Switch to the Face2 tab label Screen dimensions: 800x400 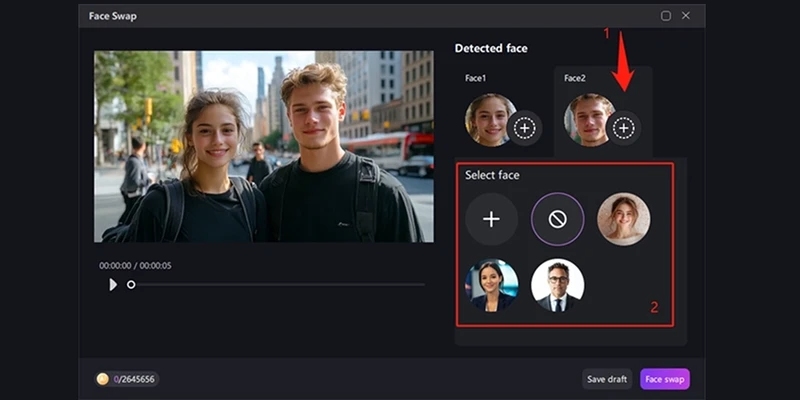tap(576, 78)
